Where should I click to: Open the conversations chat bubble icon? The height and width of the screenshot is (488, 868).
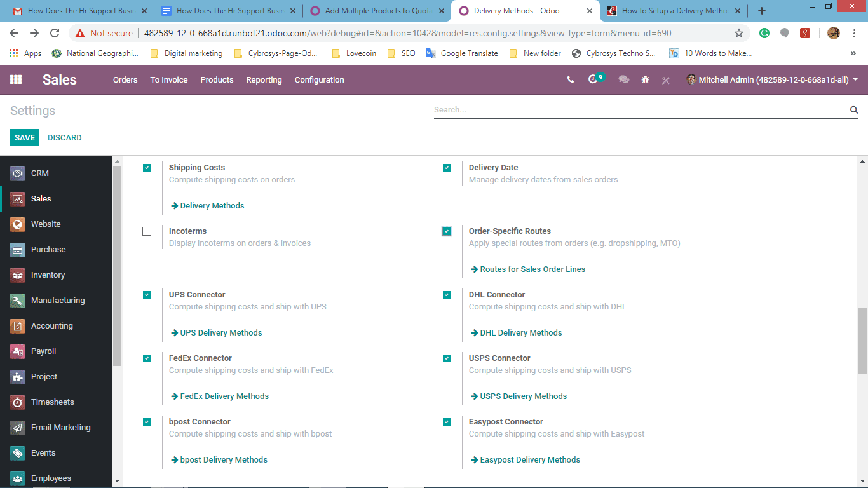(x=624, y=79)
